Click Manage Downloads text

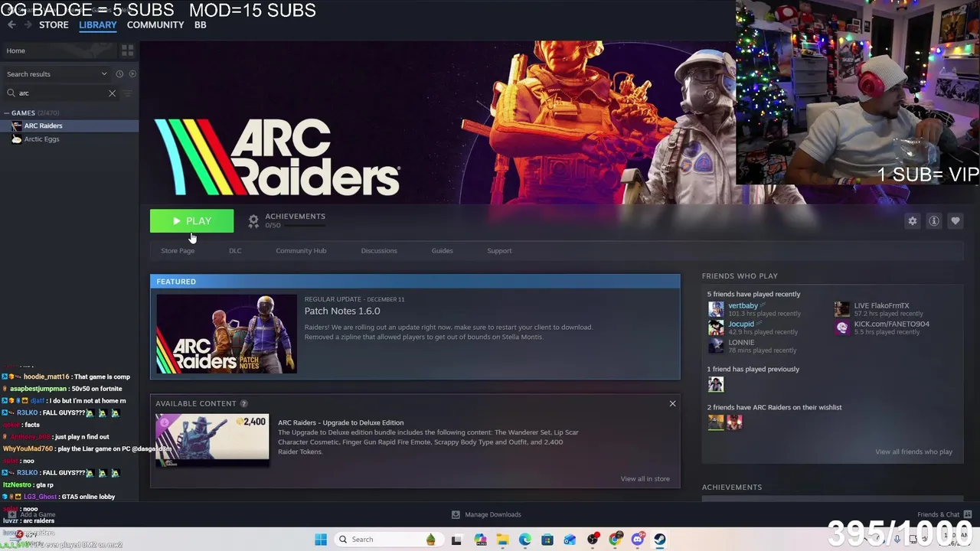tap(492, 514)
